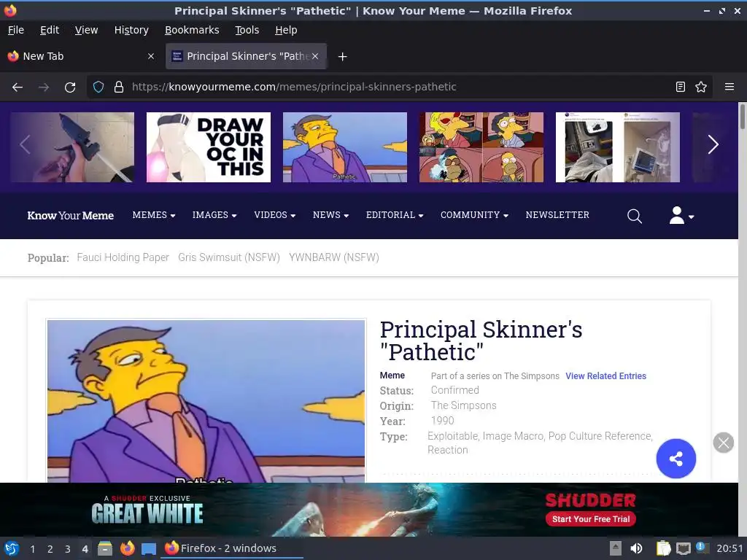Open the user account icon menu
The width and height of the screenshot is (747, 560).
(x=681, y=216)
